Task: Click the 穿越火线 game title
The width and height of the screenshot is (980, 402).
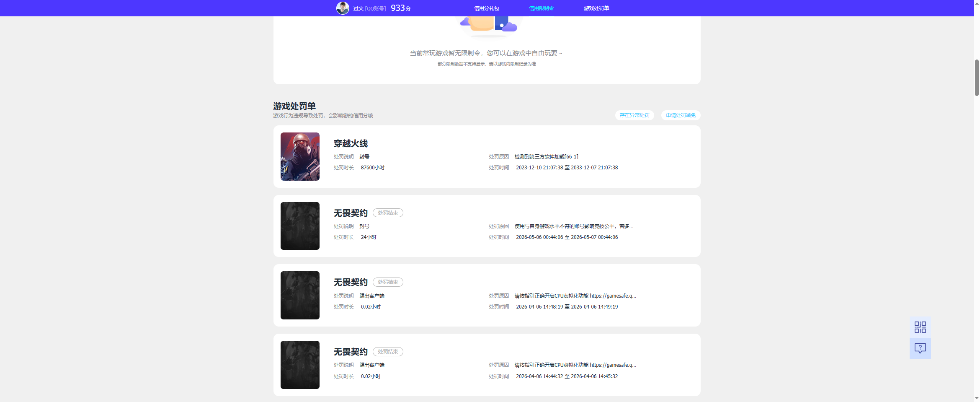Action: point(351,143)
